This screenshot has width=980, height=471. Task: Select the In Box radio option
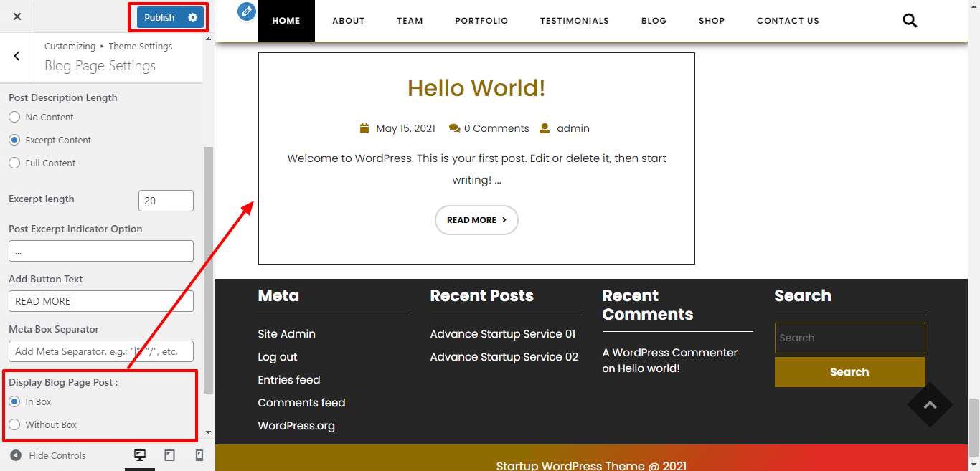click(14, 401)
